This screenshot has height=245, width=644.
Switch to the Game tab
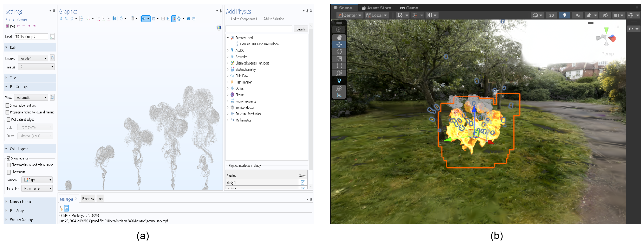pyautogui.click(x=409, y=8)
